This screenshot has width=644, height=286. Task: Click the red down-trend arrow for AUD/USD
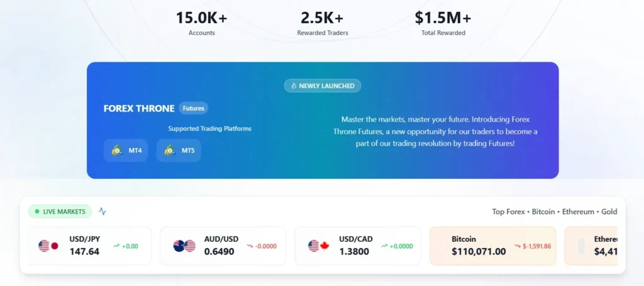pos(250,246)
